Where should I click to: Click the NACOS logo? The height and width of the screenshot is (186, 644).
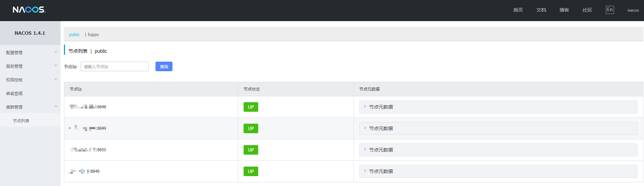29,10
